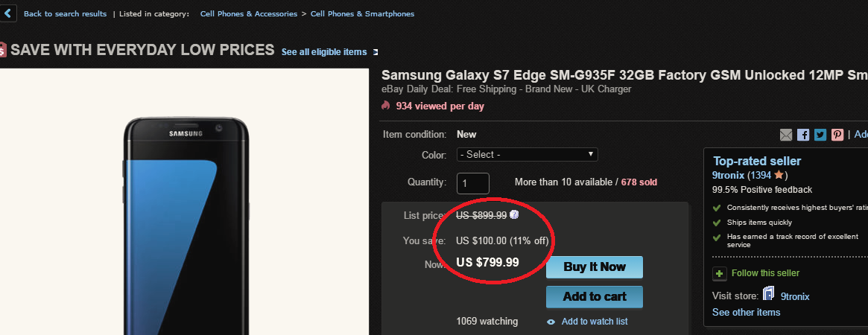Share listing on Facebook
Image resolution: width=868 pixels, height=335 pixels.
click(803, 135)
